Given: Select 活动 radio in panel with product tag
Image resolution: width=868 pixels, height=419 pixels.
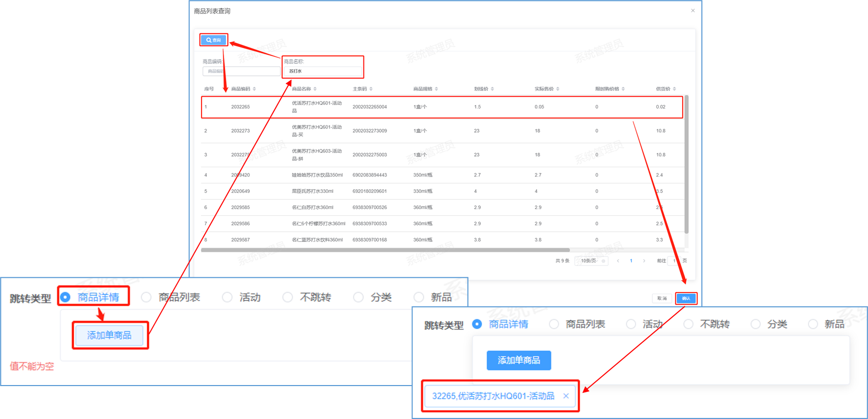Looking at the screenshot, I should (631, 324).
